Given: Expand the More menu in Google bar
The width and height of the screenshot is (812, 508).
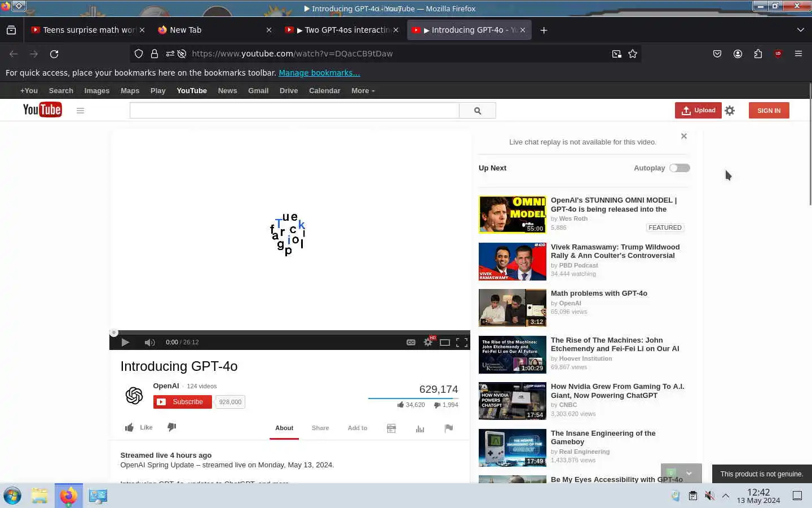Looking at the screenshot, I should pos(363,90).
